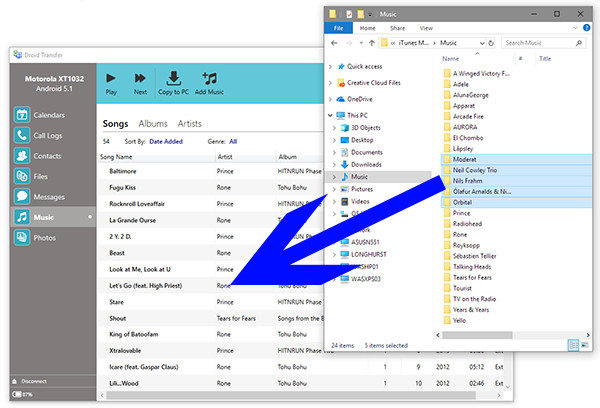Select the Yello folder

pos(459,321)
